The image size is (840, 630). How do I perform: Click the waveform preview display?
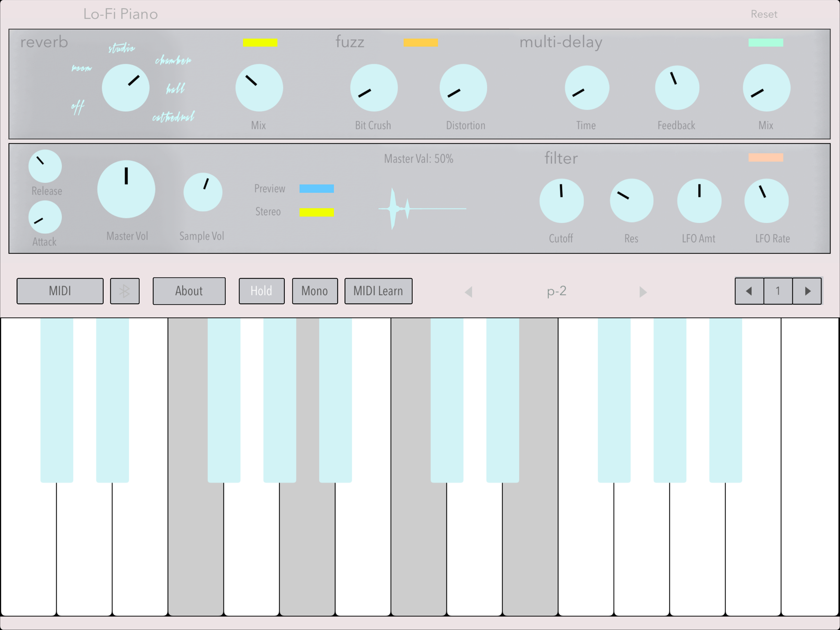point(422,209)
